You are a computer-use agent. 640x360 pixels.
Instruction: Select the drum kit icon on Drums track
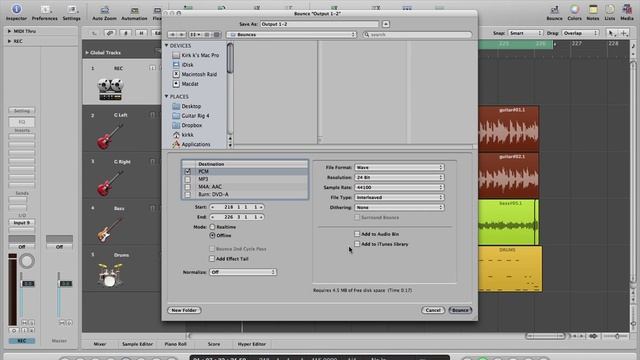[110, 275]
